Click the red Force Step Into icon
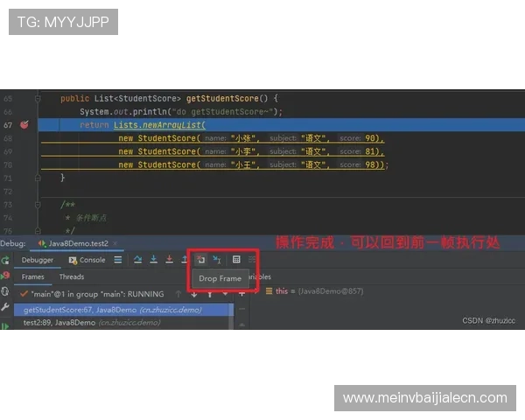 coord(168,260)
